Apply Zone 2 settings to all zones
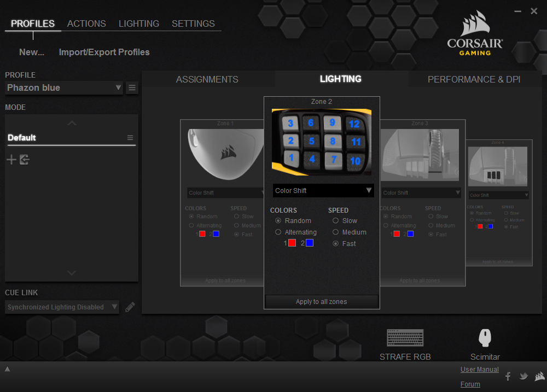Viewport: 547px width, 392px height. (321, 302)
